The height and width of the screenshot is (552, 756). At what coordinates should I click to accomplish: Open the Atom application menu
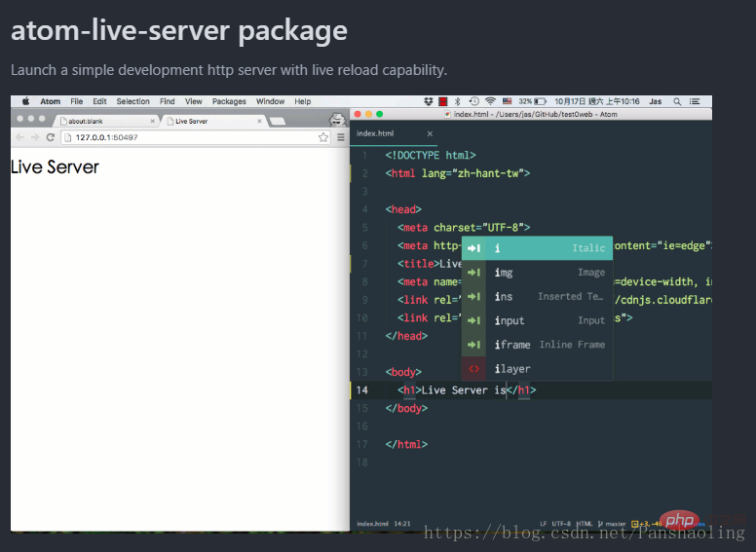50,101
